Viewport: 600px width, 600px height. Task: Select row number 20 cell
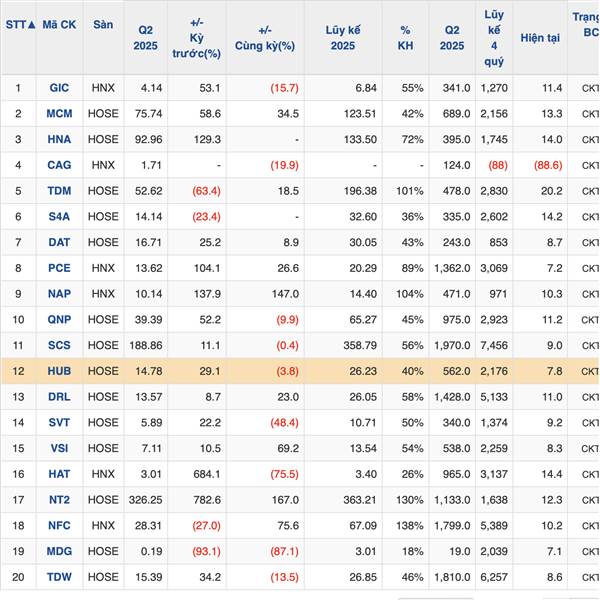[x=18, y=577]
